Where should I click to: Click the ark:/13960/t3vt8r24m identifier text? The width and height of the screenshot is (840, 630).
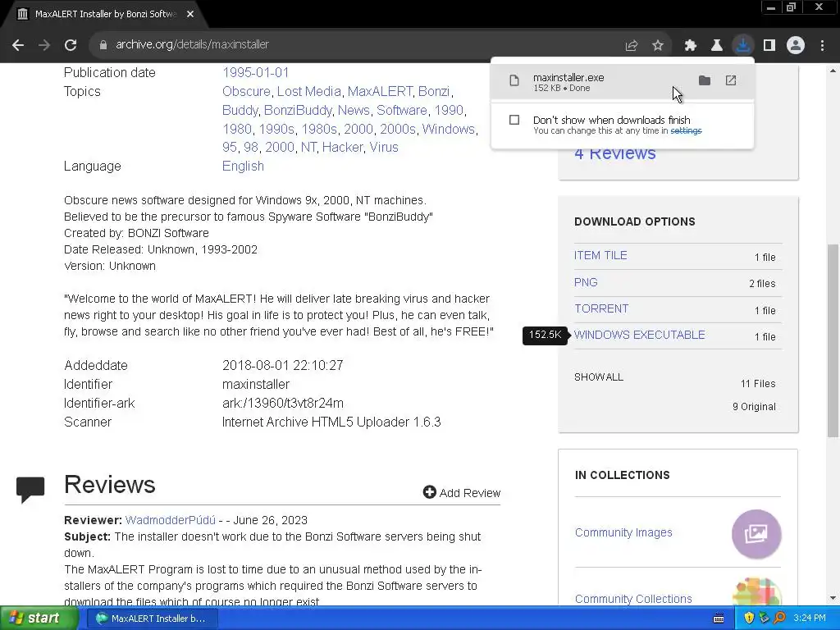click(283, 404)
